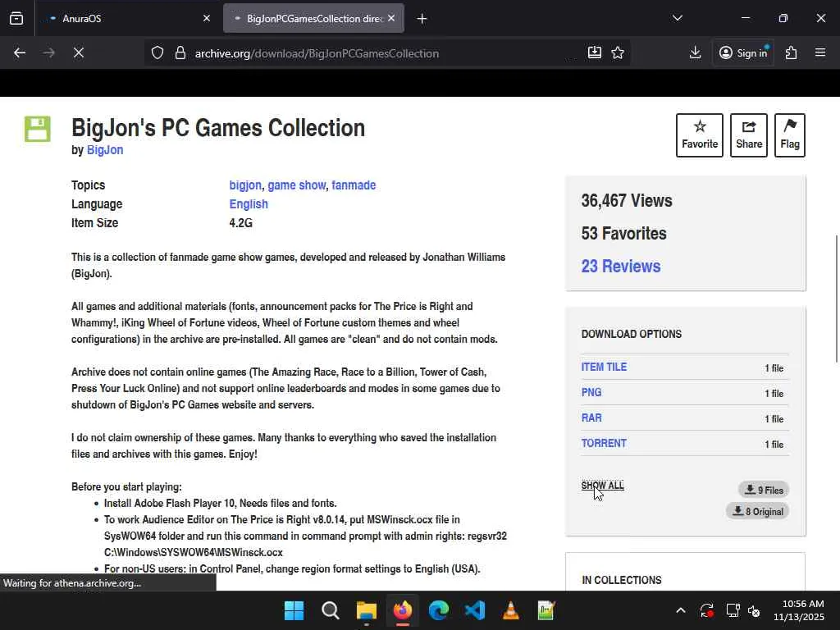Image resolution: width=840 pixels, height=630 pixels.
Task: Open Windows taskbar search
Action: pyautogui.click(x=331, y=610)
